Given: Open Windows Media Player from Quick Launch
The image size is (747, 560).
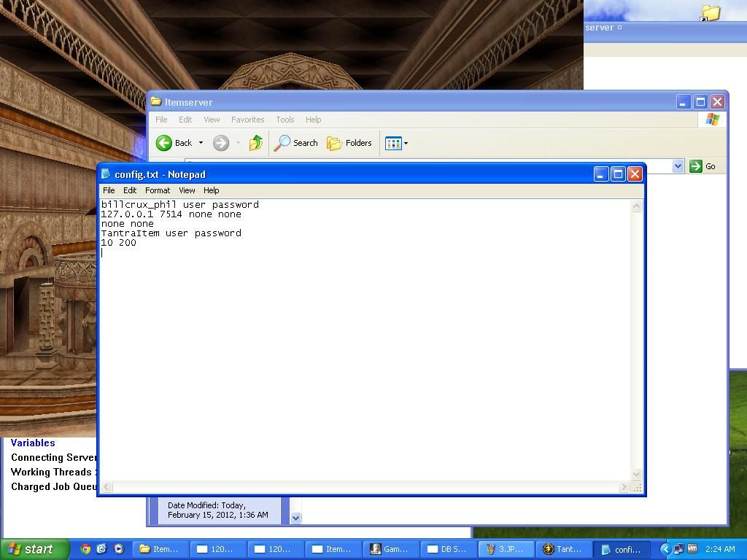Looking at the screenshot, I should pos(118,549).
